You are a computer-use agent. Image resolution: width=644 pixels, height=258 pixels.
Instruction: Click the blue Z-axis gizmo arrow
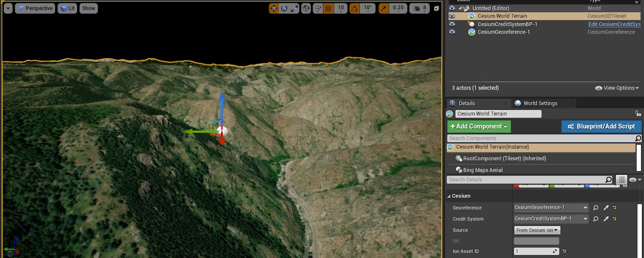221,105
